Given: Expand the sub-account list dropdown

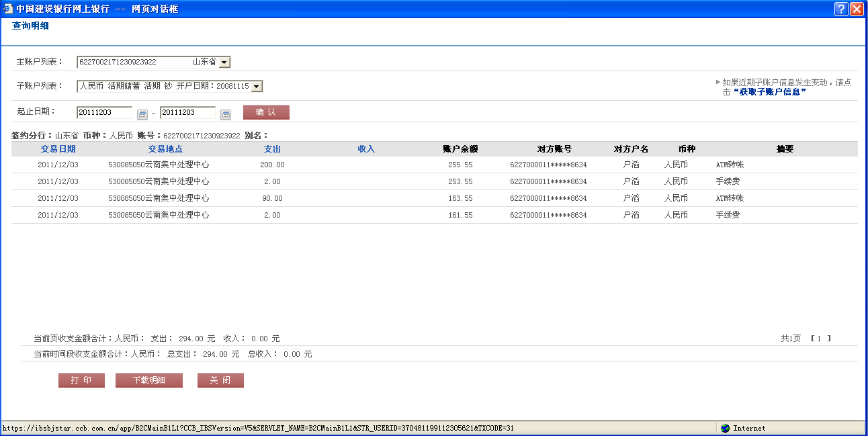Looking at the screenshot, I should pos(257,86).
